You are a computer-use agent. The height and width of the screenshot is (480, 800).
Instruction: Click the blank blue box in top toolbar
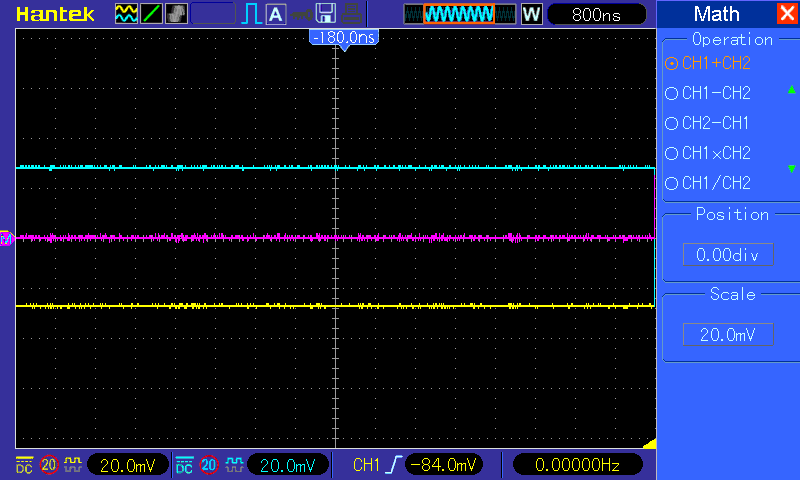pos(213,14)
